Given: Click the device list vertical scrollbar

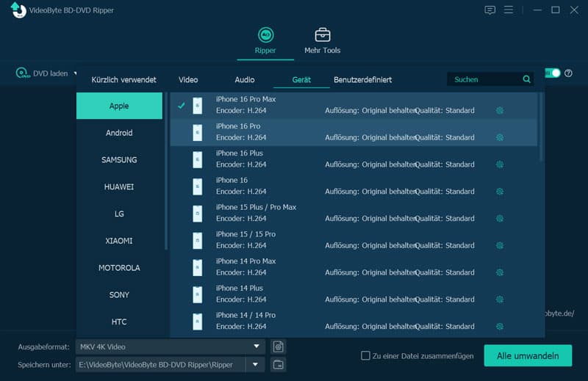Looking at the screenshot, I should [x=541, y=128].
